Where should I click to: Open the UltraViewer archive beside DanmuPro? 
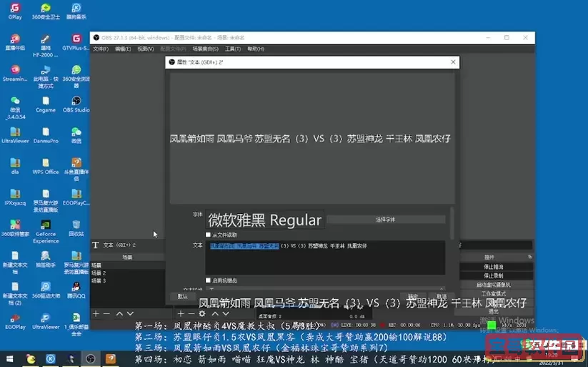(15, 135)
